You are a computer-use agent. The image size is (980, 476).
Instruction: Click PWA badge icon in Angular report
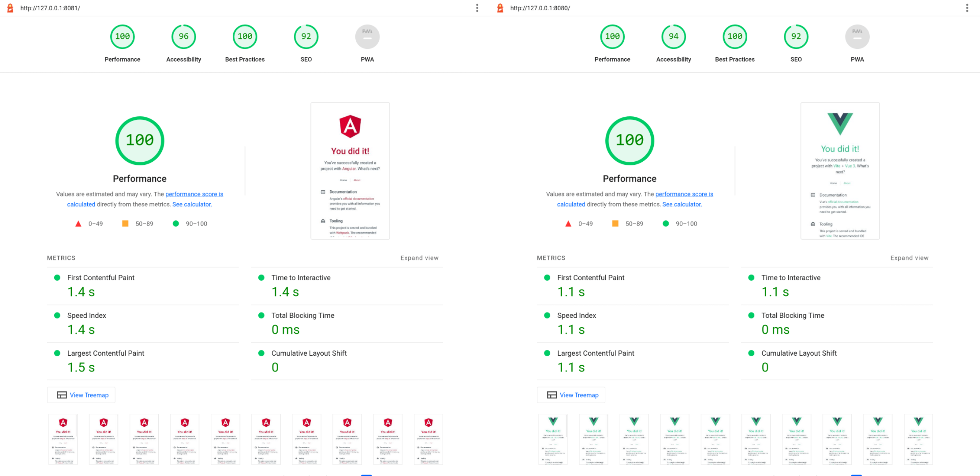tap(367, 37)
